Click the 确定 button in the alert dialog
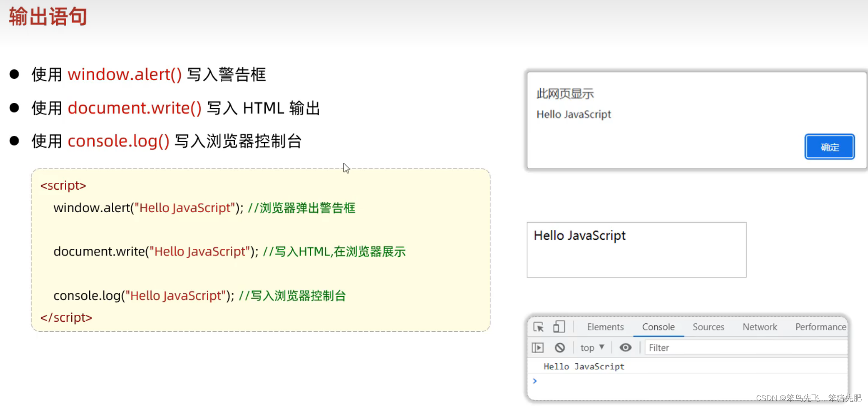 [x=829, y=146]
